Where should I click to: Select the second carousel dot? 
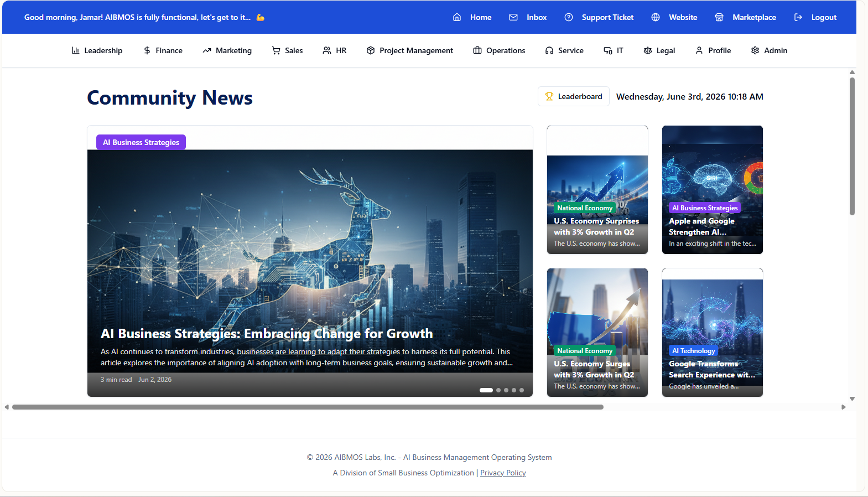click(x=498, y=390)
